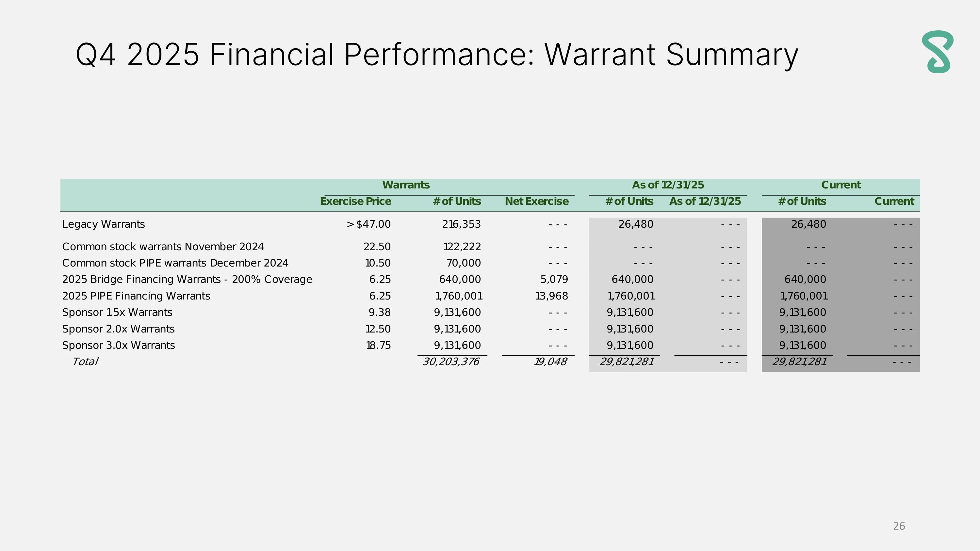Select the '> $47.00' exercise price cell

(368, 224)
